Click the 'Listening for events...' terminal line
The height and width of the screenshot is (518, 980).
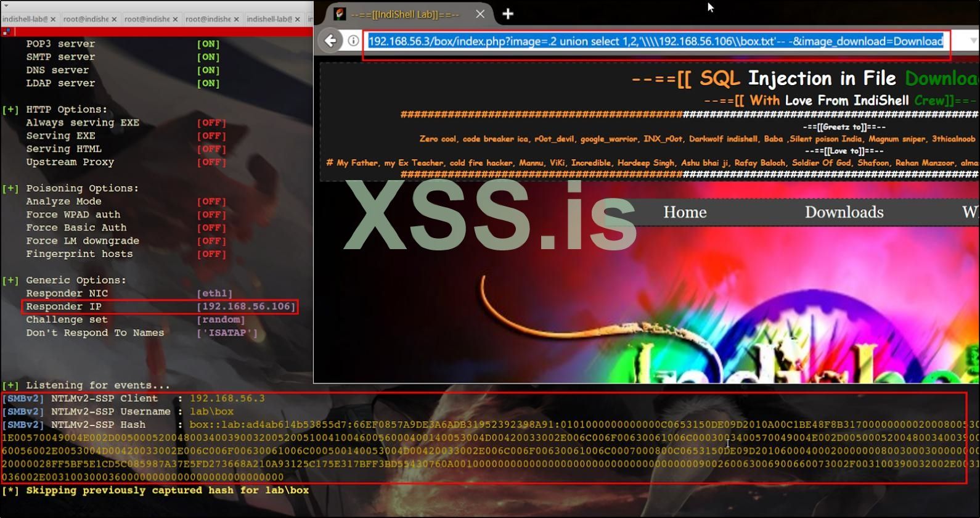[86, 385]
